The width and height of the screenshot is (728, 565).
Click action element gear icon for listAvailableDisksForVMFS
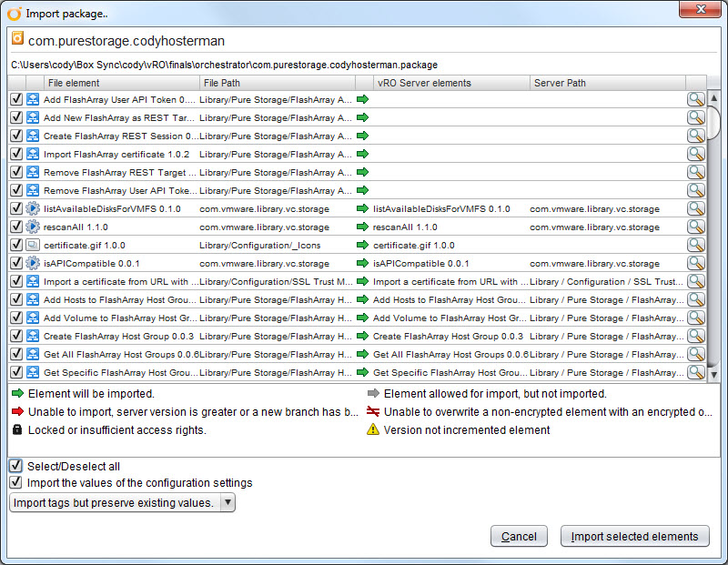click(33, 208)
